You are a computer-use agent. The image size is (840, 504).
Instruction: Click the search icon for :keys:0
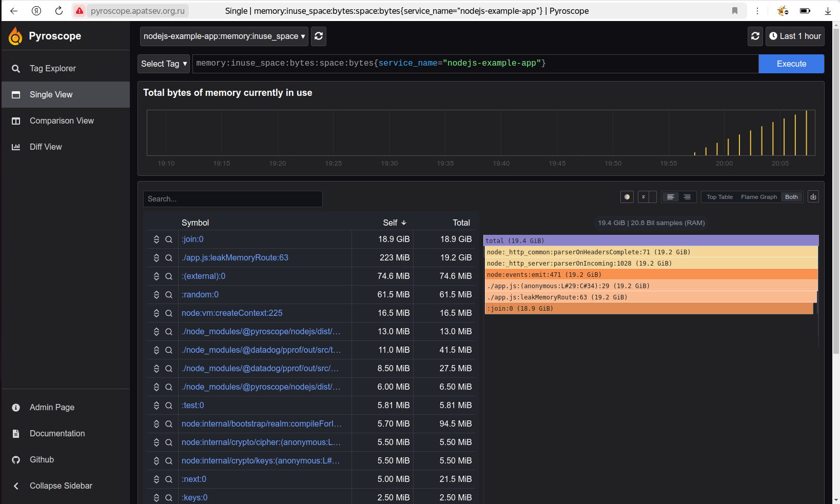click(168, 498)
